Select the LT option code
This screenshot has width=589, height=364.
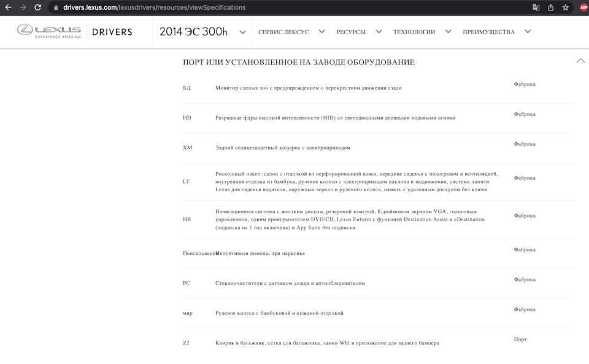pyautogui.click(x=187, y=181)
